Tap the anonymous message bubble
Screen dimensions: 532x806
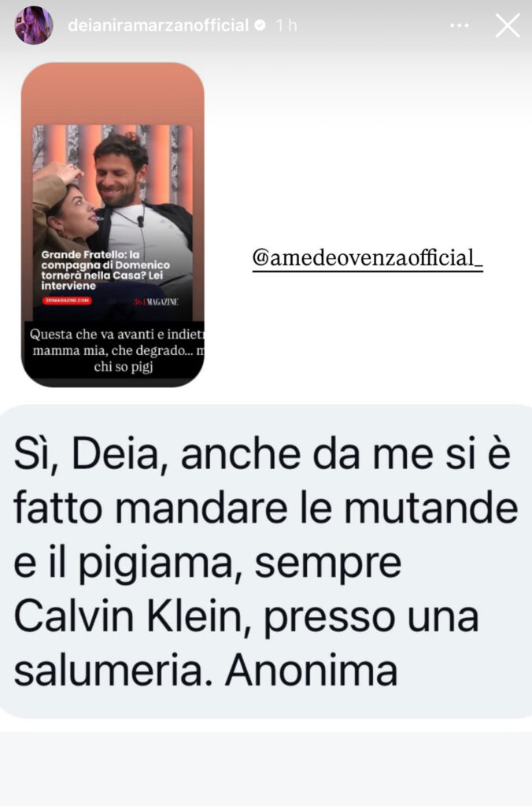[x=266, y=560]
